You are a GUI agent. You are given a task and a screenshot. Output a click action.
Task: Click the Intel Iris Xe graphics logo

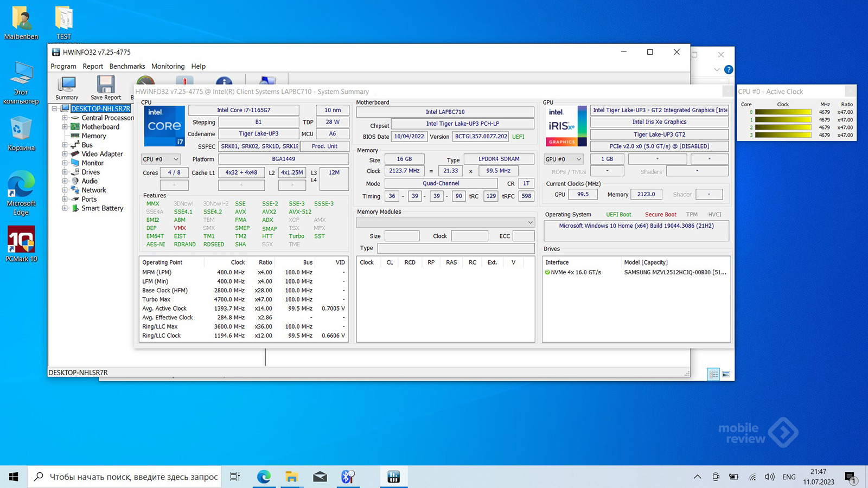(x=566, y=126)
